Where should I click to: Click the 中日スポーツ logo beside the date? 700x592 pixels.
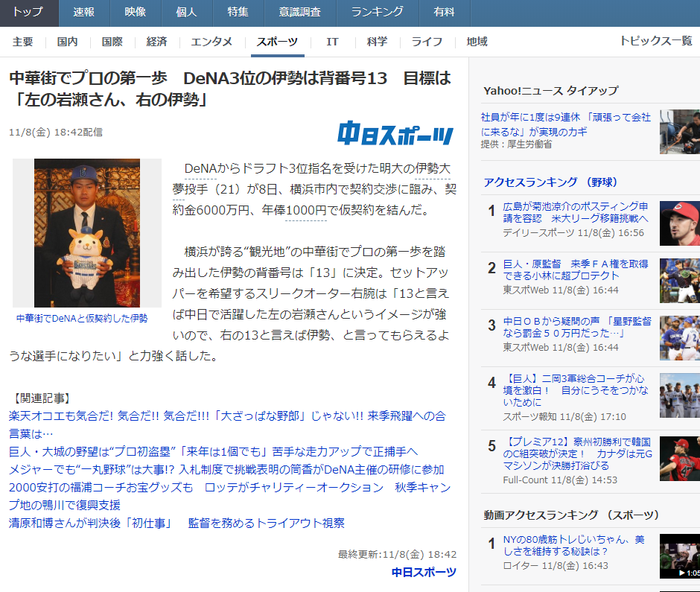coord(395,133)
